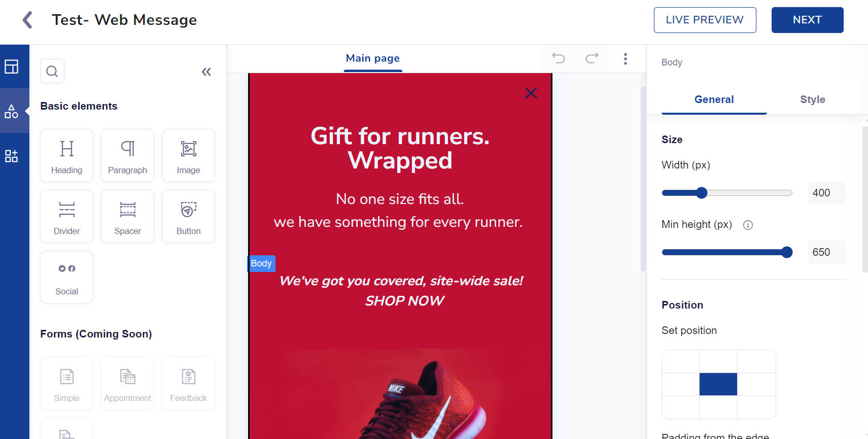Viewport: 868px width, 439px height.
Task: Set position to middle-right cell
Action: (x=756, y=384)
